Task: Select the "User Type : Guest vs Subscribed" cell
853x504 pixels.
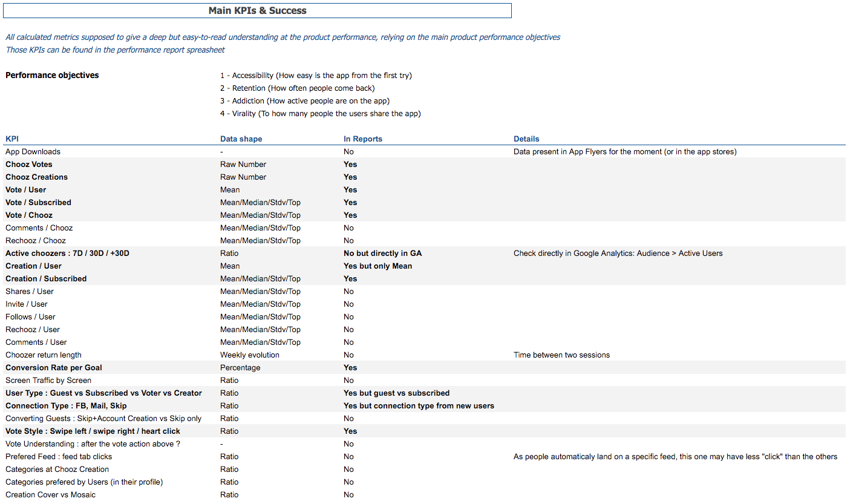Action: pos(104,393)
